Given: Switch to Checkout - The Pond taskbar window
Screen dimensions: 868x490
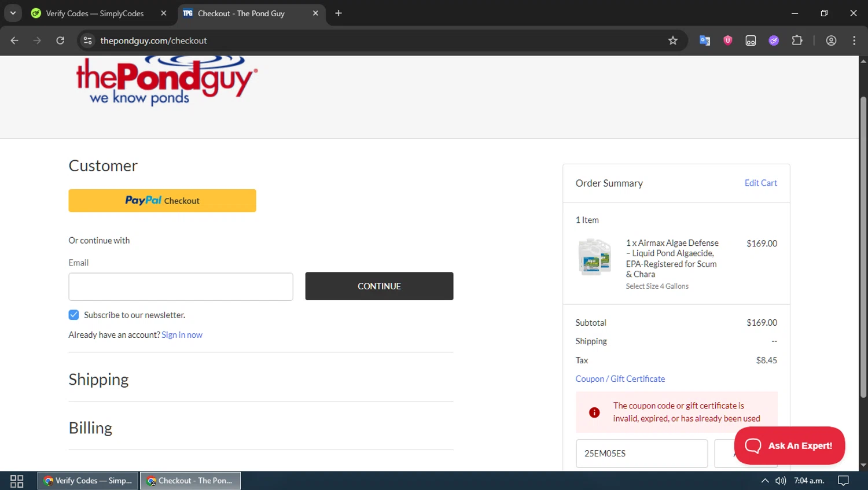Looking at the screenshot, I should (190, 481).
